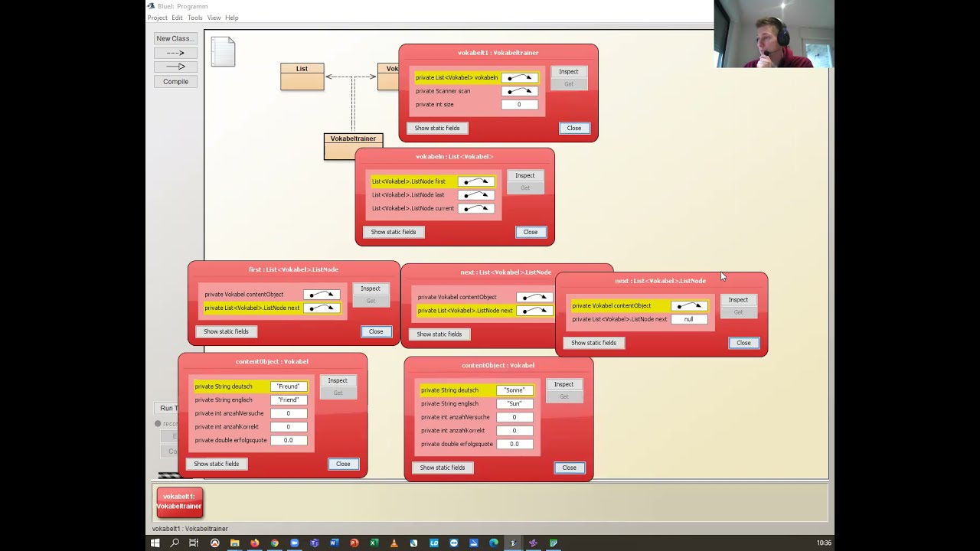This screenshot has height=551, width=980.
Task: Open Task View on the taskbar
Action: tap(194, 543)
